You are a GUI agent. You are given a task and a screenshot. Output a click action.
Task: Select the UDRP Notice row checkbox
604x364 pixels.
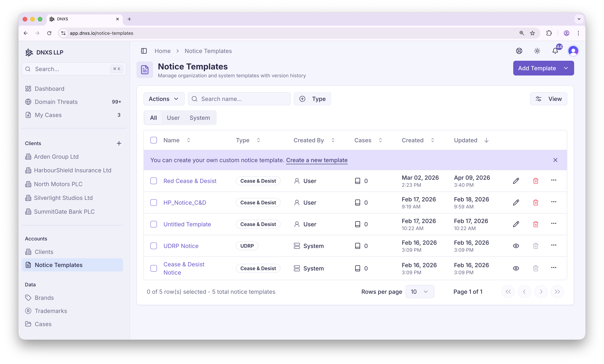tap(153, 246)
